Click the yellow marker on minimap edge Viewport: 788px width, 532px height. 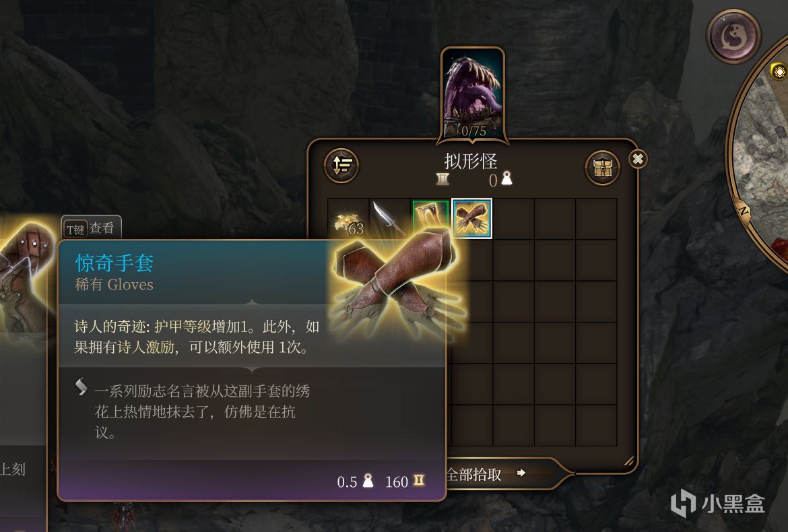pyautogui.click(x=779, y=72)
